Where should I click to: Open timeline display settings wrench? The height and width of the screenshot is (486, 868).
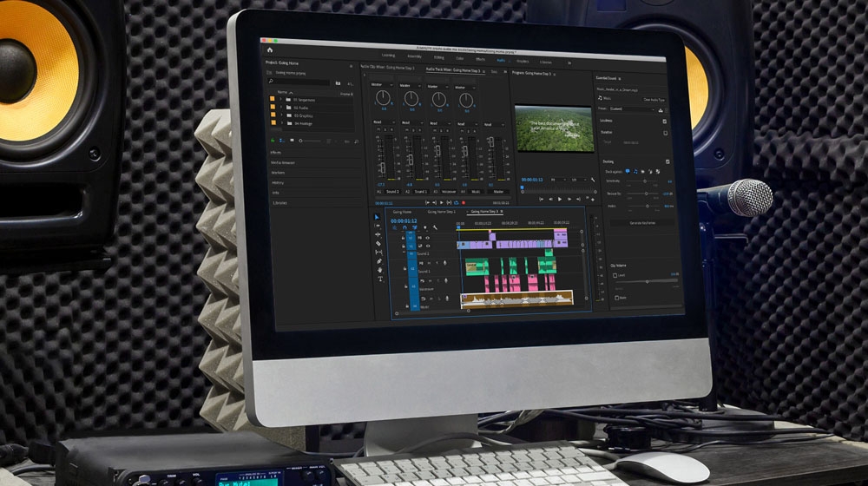click(435, 227)
